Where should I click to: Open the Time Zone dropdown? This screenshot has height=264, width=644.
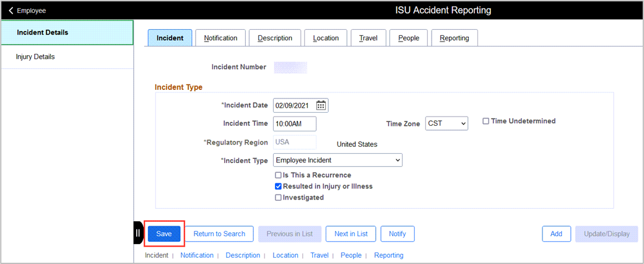446,123
